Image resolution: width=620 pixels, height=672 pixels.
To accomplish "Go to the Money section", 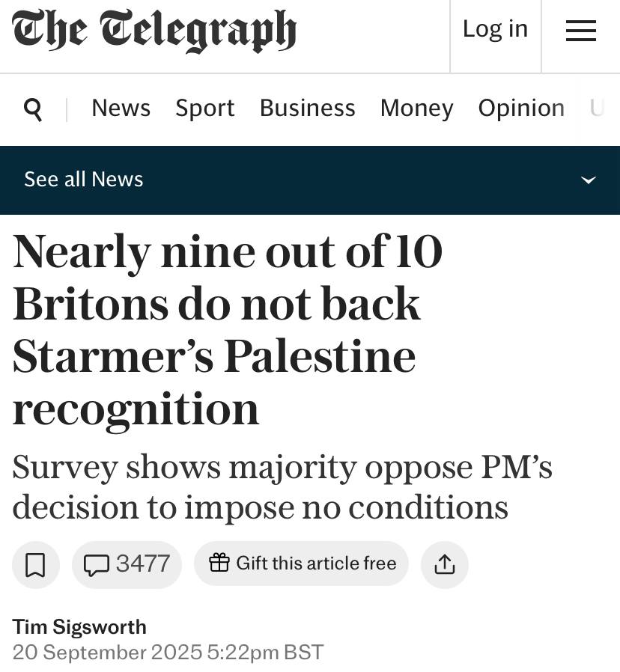I will pos(417,108).
